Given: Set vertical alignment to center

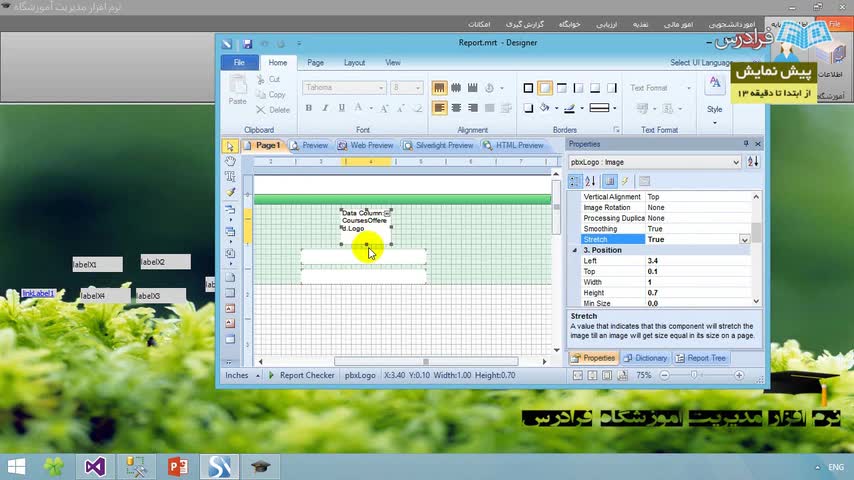Looking at the screenshot, I should tap(456, 88).
